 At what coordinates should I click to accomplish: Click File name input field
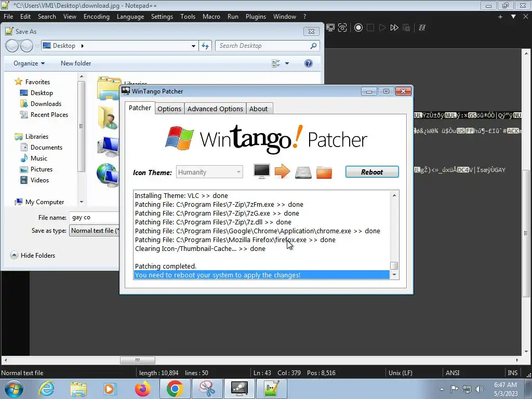click(x=95, y=218)
